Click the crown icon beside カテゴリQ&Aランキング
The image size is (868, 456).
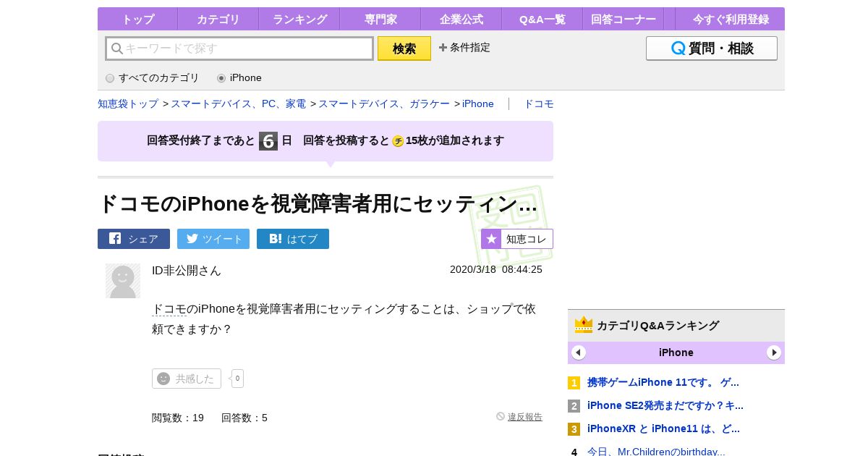(584, 325)
